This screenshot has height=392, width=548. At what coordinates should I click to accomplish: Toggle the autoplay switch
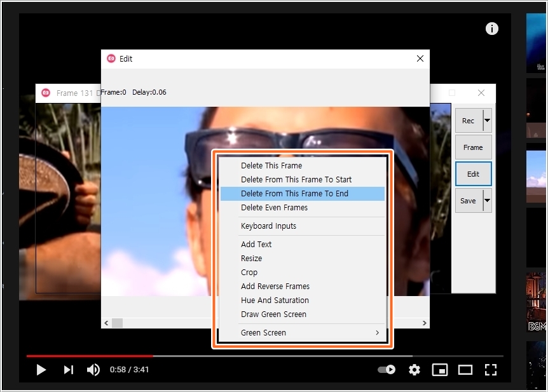point(387,370)
